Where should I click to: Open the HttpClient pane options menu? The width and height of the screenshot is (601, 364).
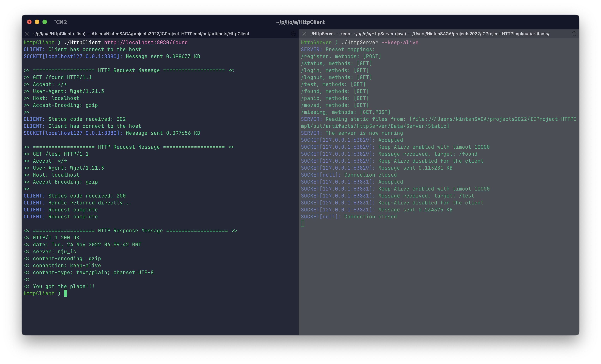tap(293, 34)
